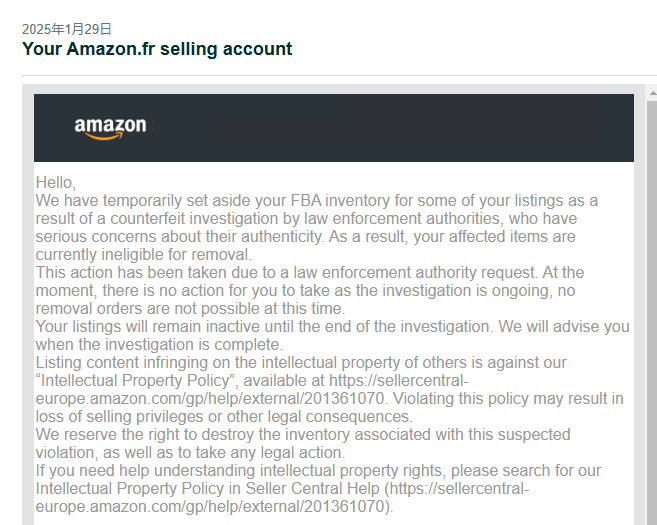Click the 'Hello,' greeting line
Image resolution: width=657 pixels, height=525 pixels.
56,183
